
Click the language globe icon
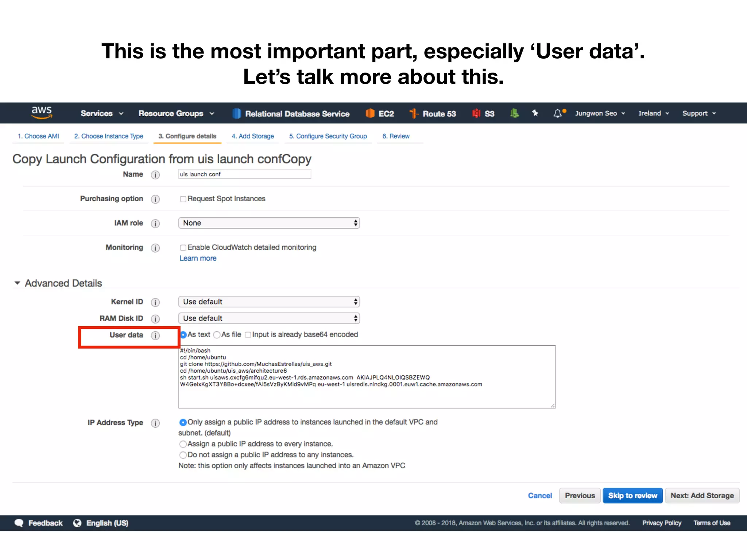point(77,523)
